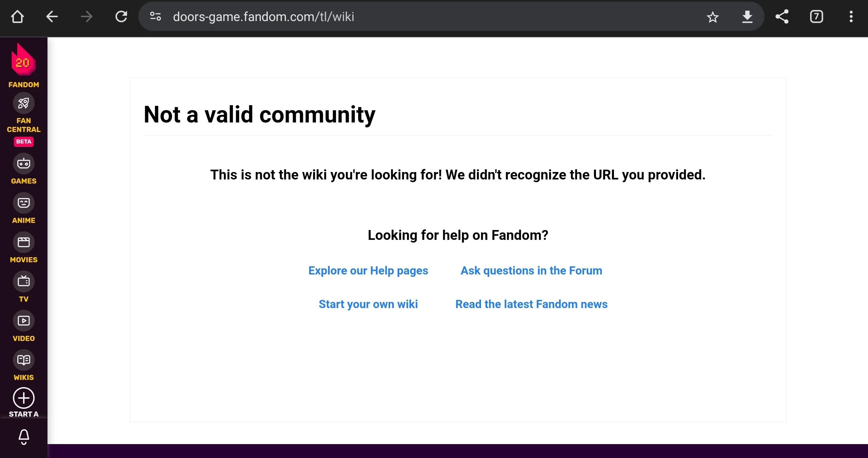The image size is (868, 458).
Task: Click Read the latest Fandom news
Action: tap(531, 304)
